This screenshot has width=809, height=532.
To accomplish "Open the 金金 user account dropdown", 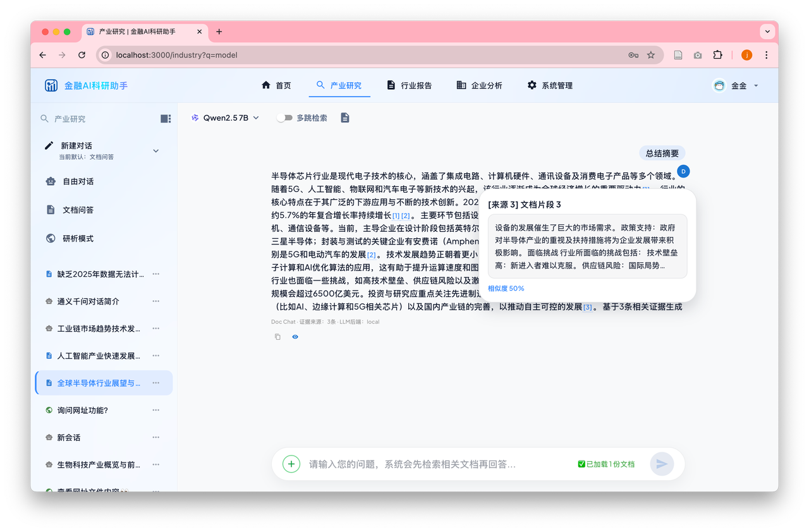I will point(736,85).
